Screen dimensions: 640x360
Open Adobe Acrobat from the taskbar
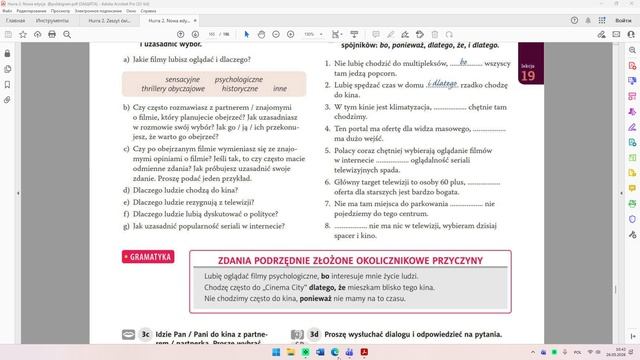364,352
